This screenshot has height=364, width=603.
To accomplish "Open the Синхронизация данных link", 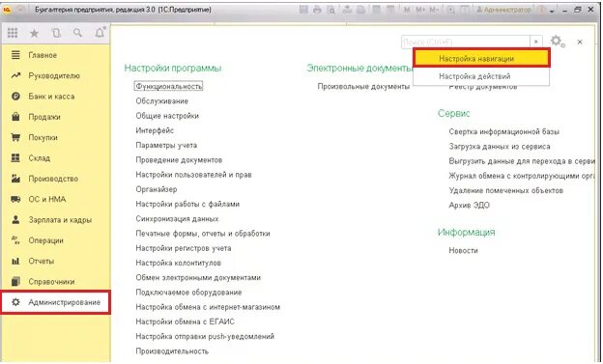I will (177, 219).
